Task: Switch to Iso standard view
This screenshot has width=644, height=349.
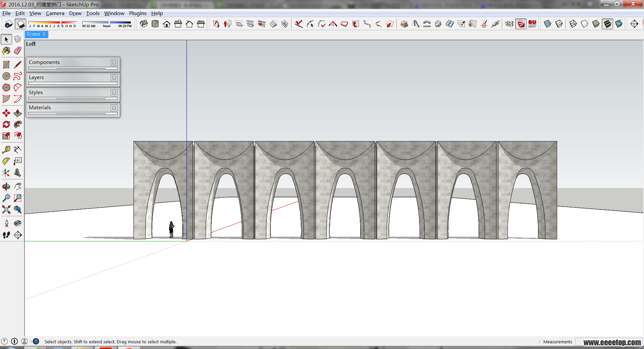Action: point(144,24)
